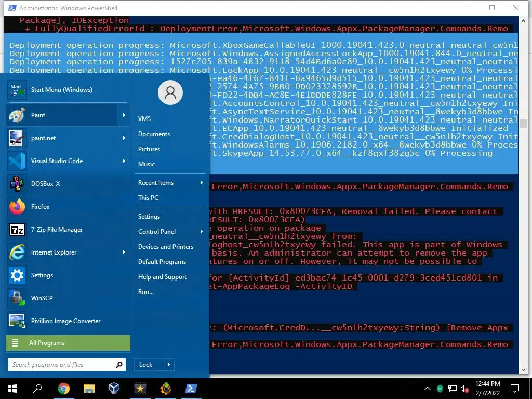Expand Recent Items submenu arrow
532x399 pixels.
coord(202,182)
